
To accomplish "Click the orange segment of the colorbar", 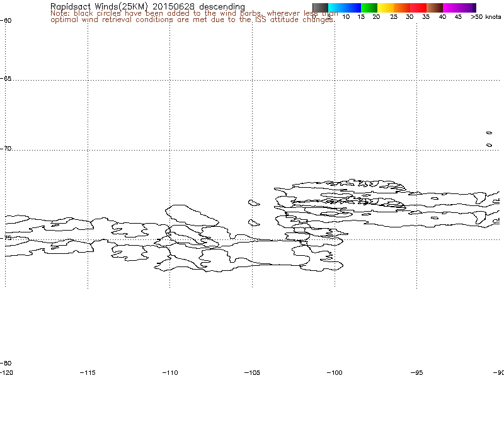I will coord(402,8).
